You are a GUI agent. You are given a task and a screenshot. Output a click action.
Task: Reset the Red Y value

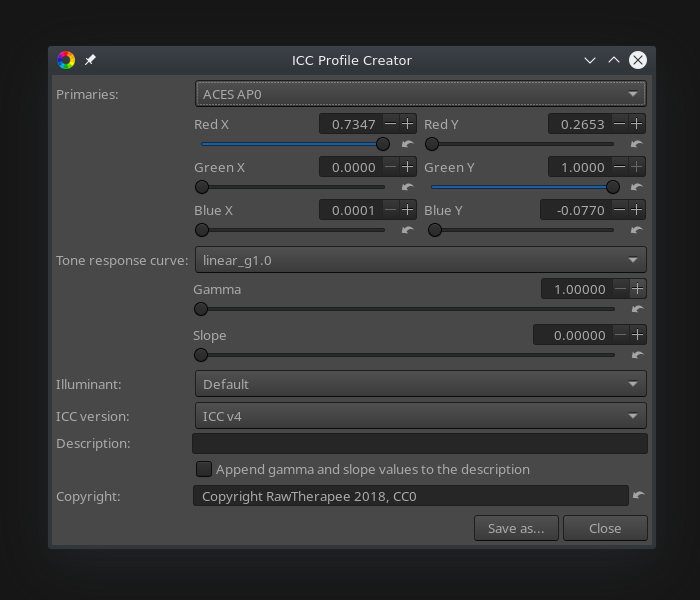point(637,144)
